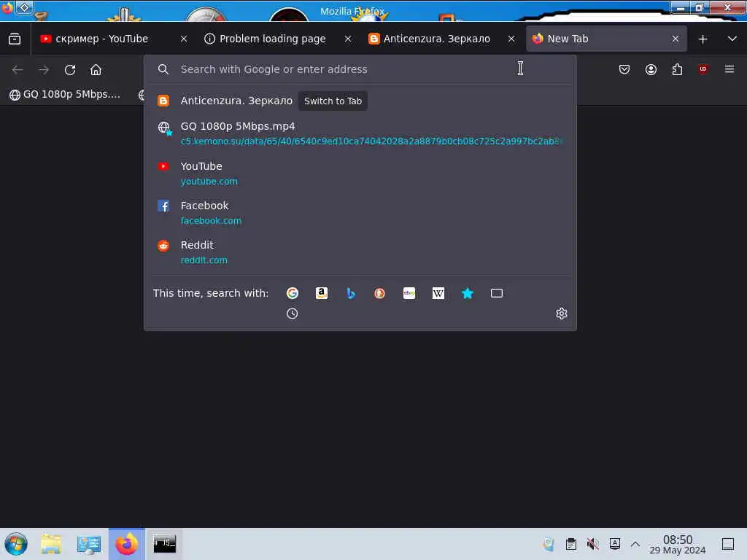
Task: Expand hidden tray icons arrow
Action: [635, 544]
